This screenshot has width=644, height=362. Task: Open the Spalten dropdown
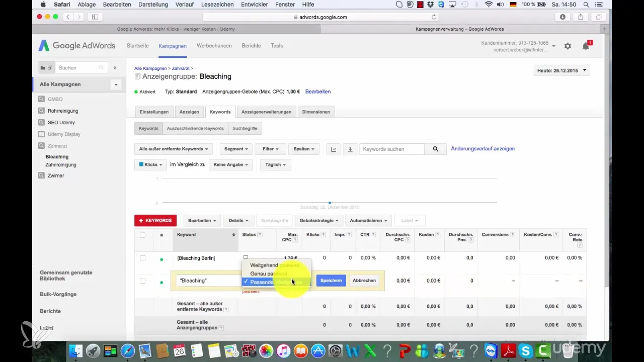coord(304,149)
